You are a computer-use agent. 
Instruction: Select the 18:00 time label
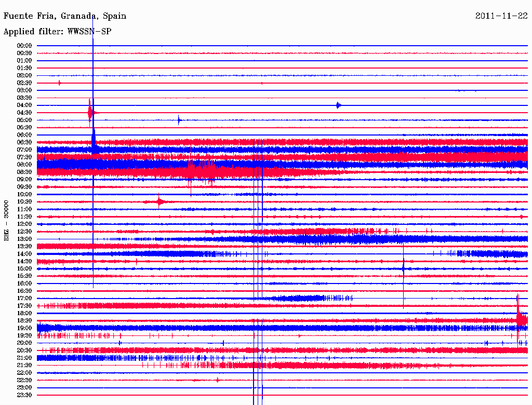[24, 313]
